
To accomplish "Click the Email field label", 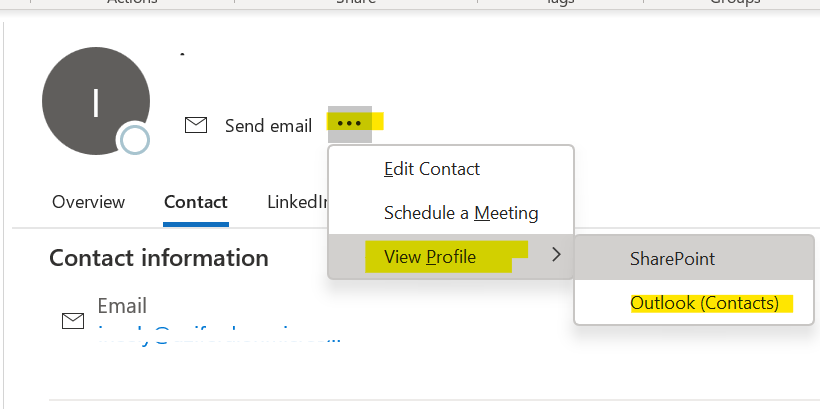I will [x=122, y=306].
